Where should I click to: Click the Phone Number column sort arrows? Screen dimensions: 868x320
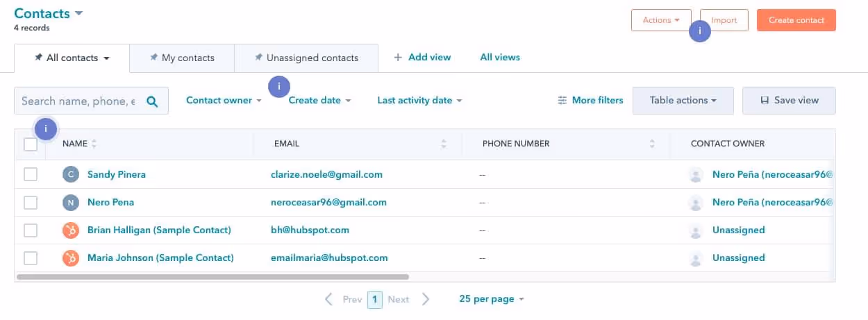click(652, 144)
